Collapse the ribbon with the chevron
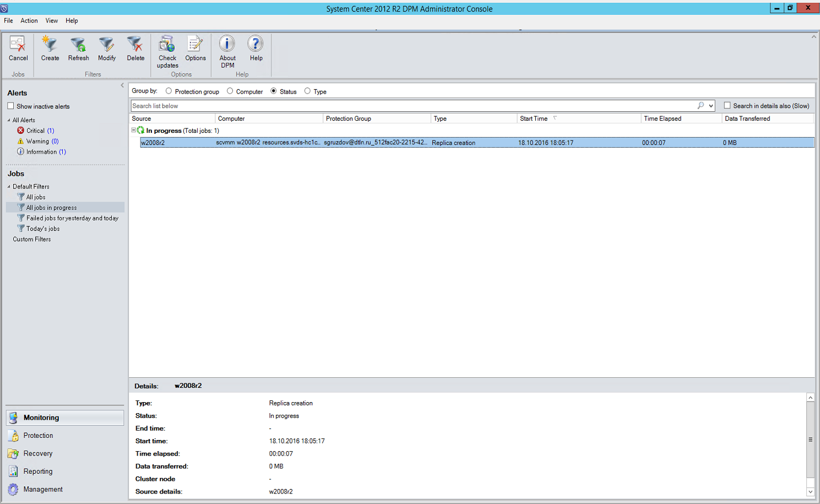The height and width of the screenshot is (504, 820). [813, 37]
